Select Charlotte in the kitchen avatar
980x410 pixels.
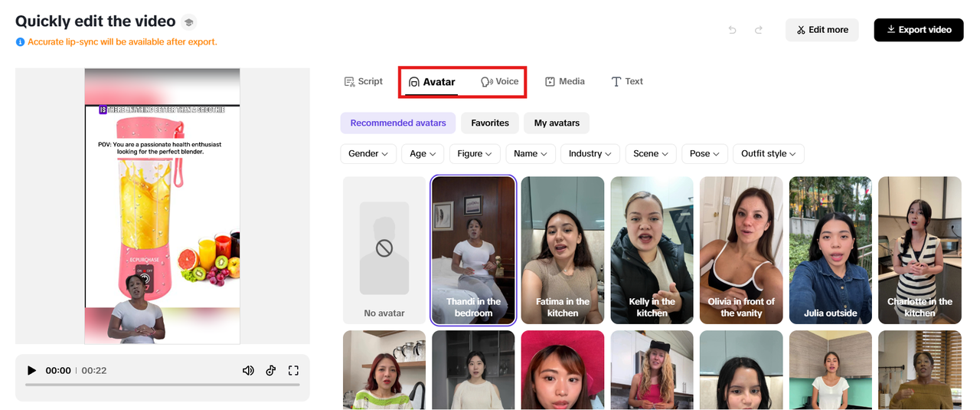pyautogui.click(x=920, y=251)
